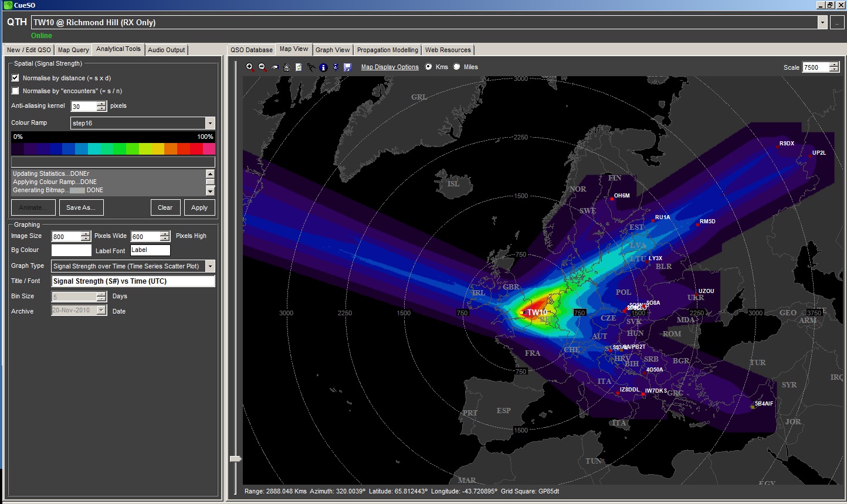The width and height of the screenshot is (847, 504).
Task: Select the Zoom Out map tool
Action: point(261,67)
